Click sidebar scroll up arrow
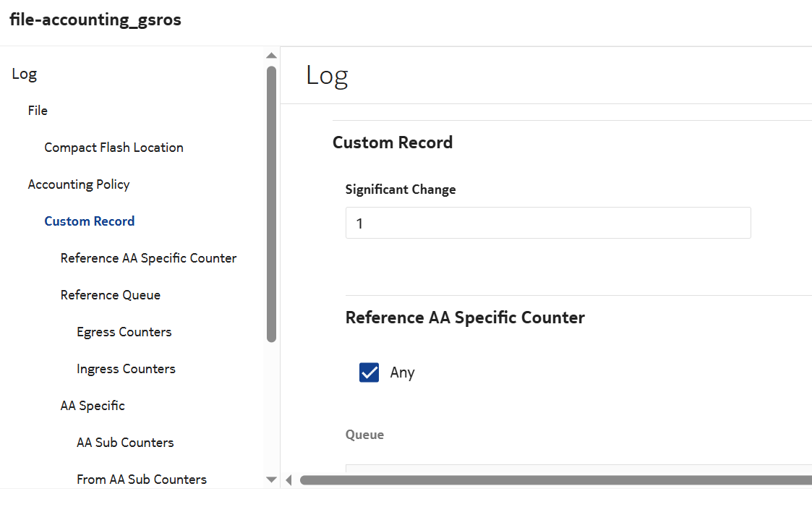 [271, 56]
